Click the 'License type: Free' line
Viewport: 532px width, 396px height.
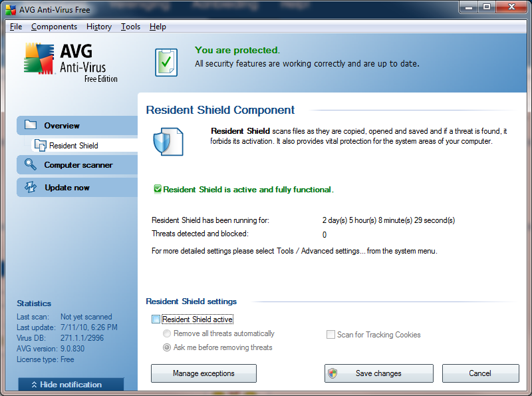[45, 359]
